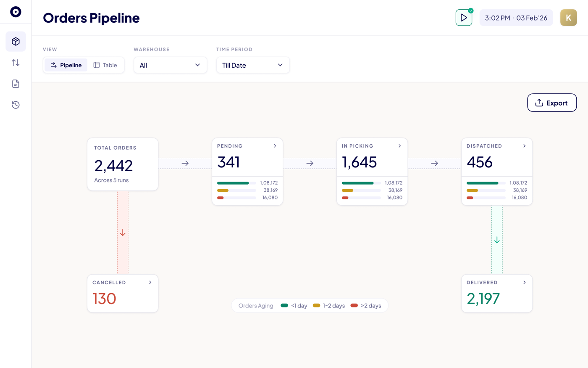Viewport: 588px width, 368px height.
Task: Click the play run button in header
Action: pyautogui.click(x=464, y=18)
